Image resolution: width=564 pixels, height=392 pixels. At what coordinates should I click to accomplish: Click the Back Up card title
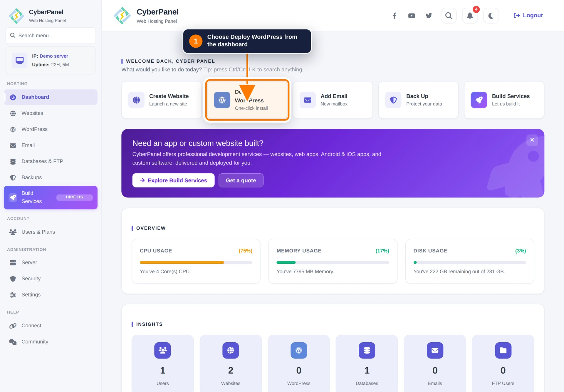pyautogui.click(x=417, y=96)
